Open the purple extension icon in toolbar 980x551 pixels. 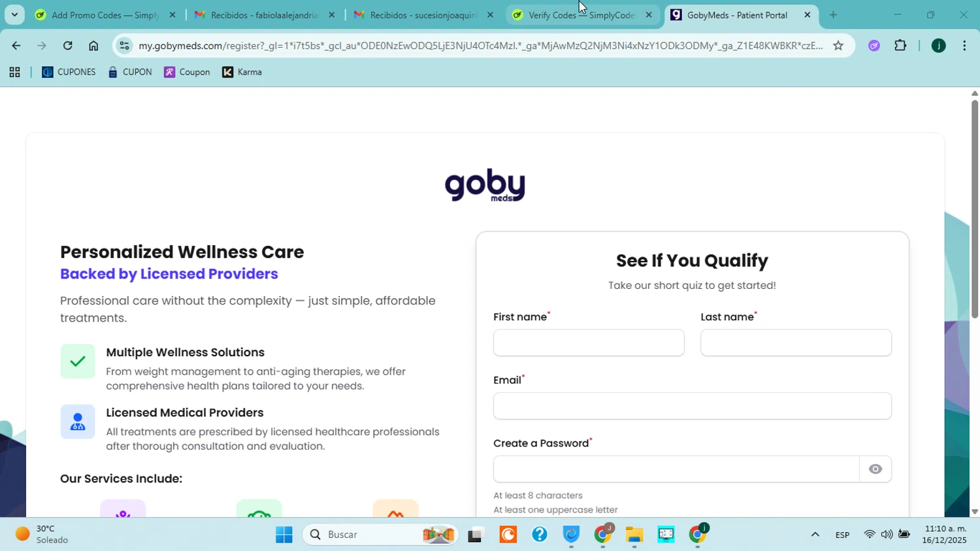point(874,46)
